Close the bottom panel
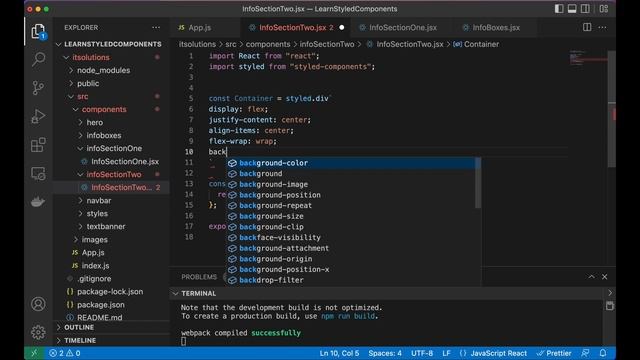The height and width of the screenshot is (360, 640). [x=604, y=277]
